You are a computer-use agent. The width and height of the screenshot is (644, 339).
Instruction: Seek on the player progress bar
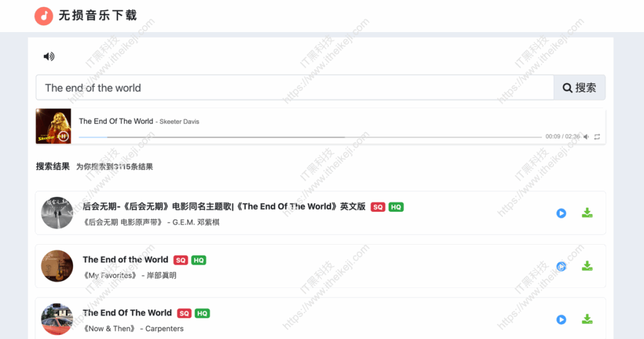tap(310, 137)
